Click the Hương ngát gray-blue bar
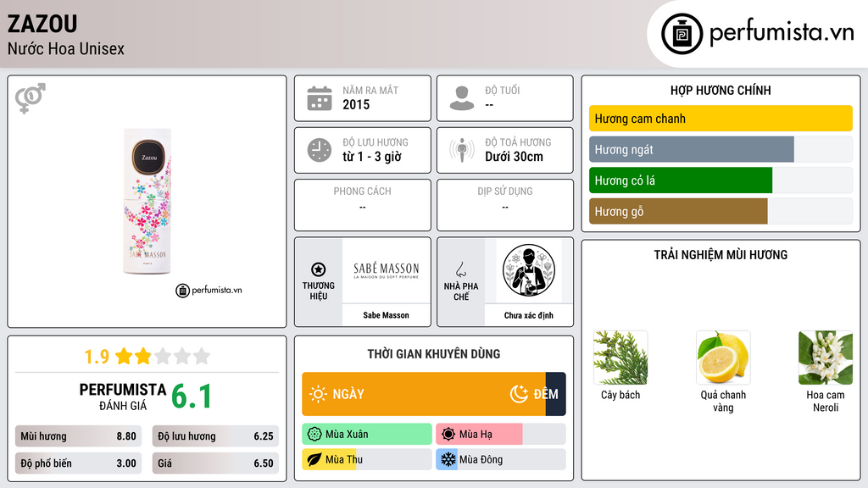This screenshot has width=868, height=488. [x=692, y=149]
